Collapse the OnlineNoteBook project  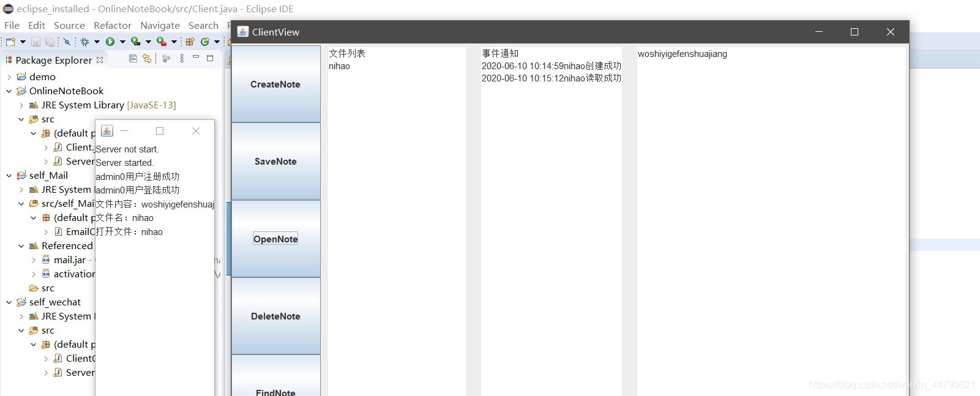click(9, 91)
